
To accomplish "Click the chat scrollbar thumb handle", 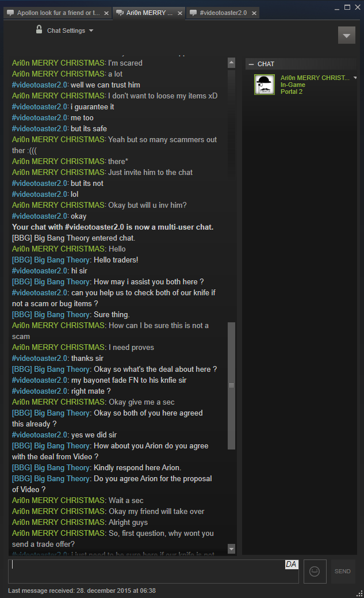I will tap(231, 386).
